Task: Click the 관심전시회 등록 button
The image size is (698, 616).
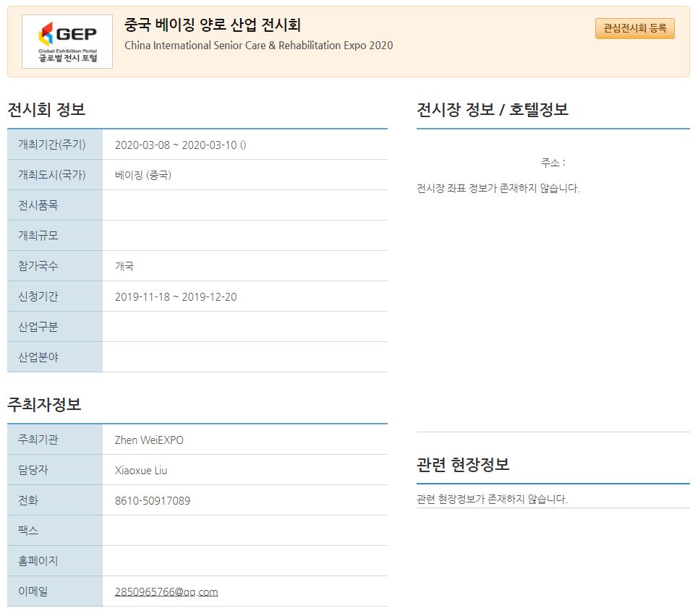Action: (x=635, y=28)
